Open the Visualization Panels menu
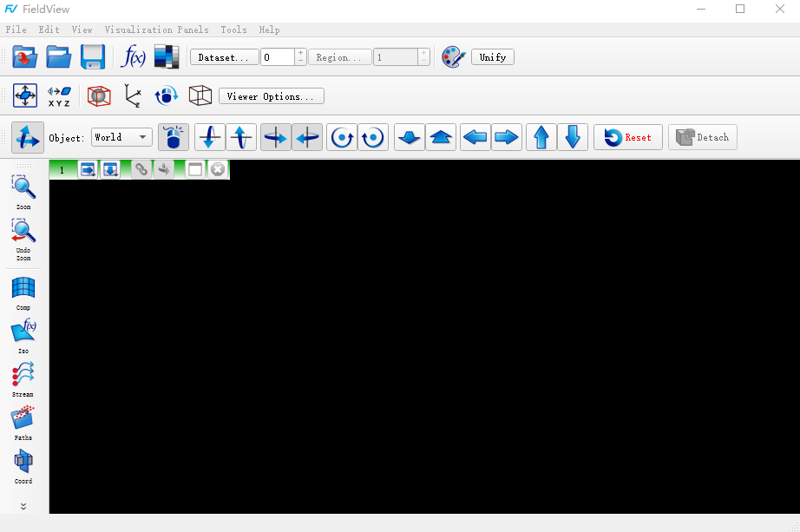Screen dimensions: 800x532 (x=156, y=30)
